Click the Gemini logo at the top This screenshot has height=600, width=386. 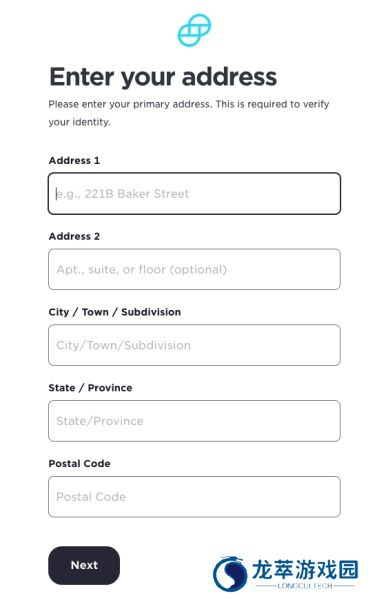pyautogui.click(x=194, y=30)
